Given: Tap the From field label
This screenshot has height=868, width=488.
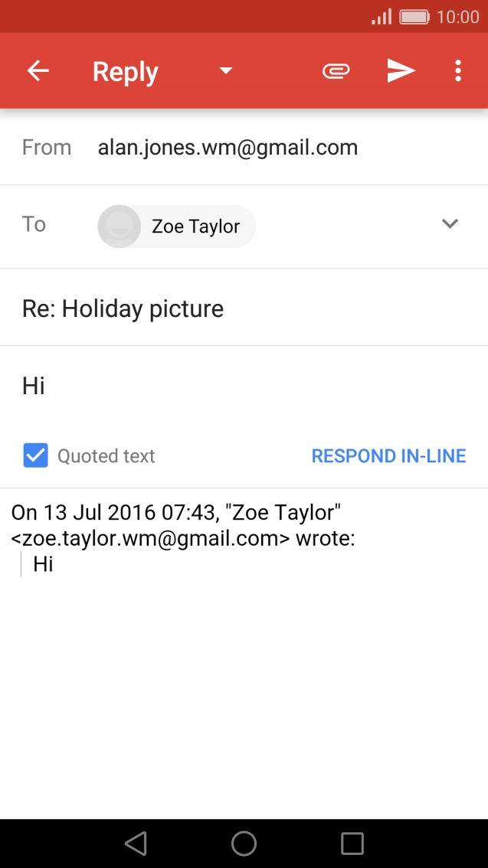Looking at the screenshot, I should (46, 147).
